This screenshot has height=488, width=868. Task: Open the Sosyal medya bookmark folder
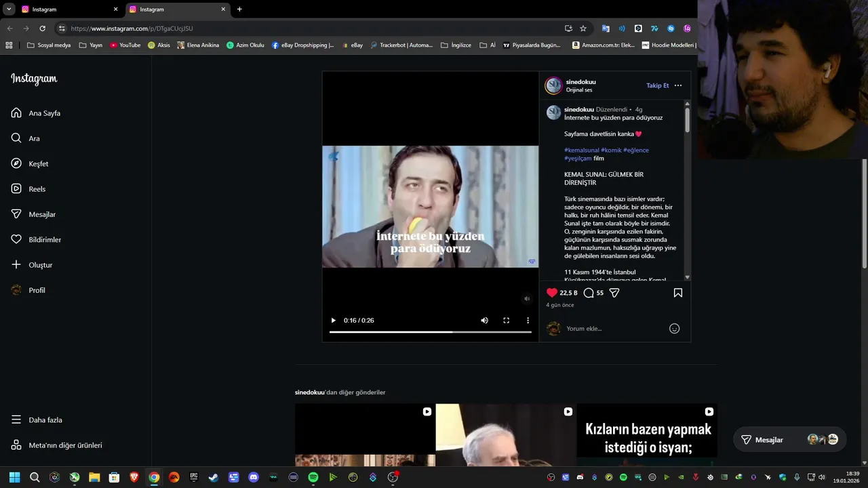[x=49, y=45]
